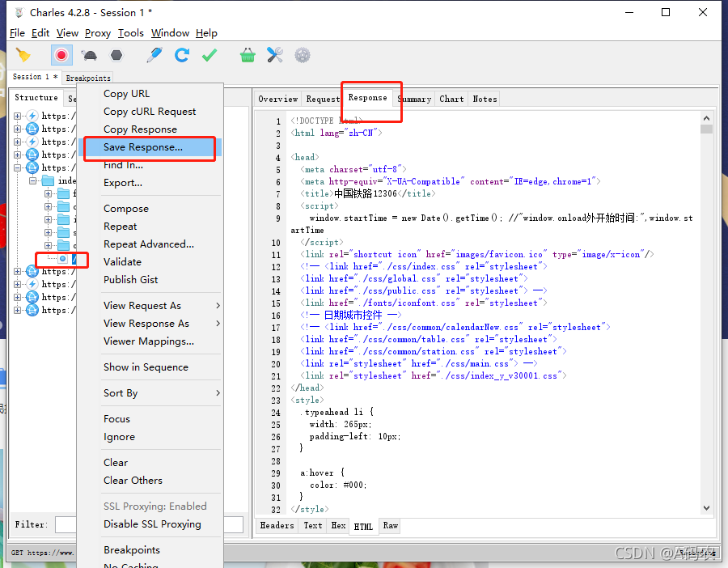Open the Response tab
The height and width of the screenshot is (568, 728).
point(367,98)
